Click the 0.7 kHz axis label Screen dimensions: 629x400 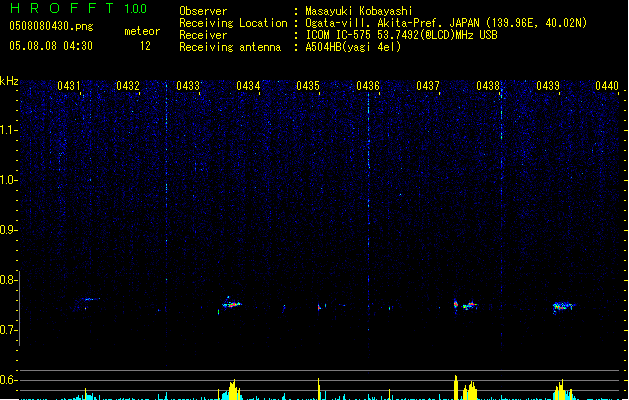tap(8, 330)
